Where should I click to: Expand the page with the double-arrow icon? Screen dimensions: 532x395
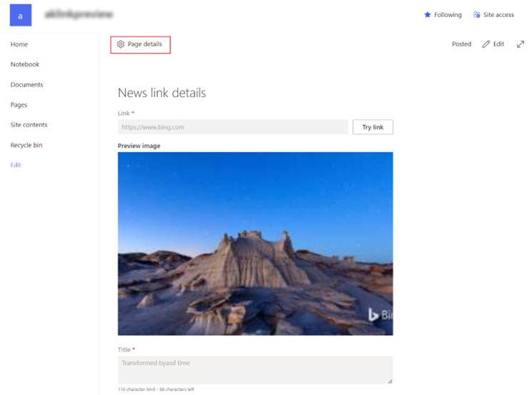pos(521,44)
